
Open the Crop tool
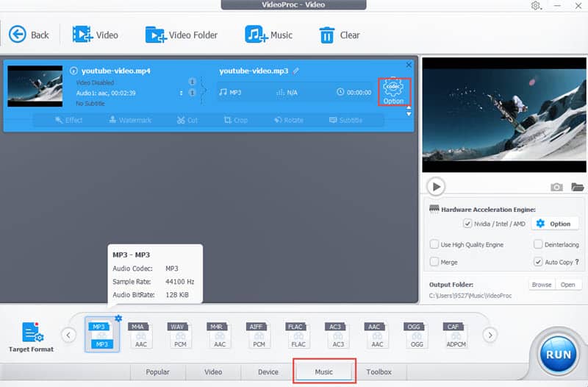pyautogui.click(x=235, y=120)
